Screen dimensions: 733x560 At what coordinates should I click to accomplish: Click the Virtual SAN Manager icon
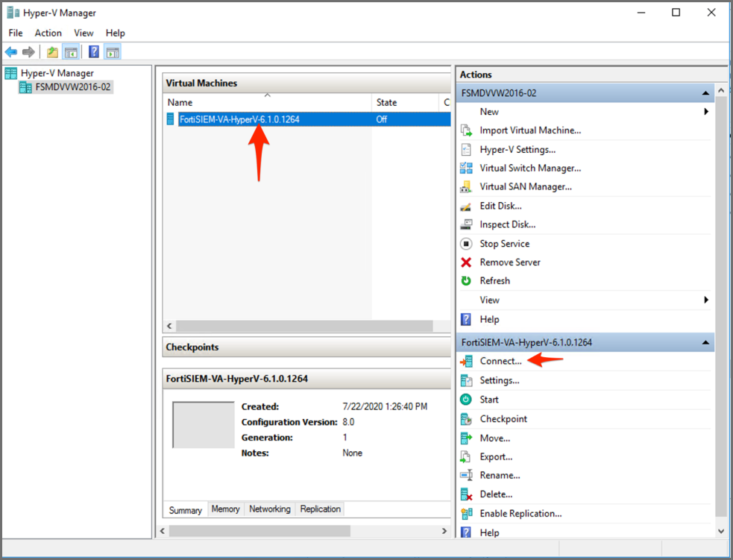point(466,187)
